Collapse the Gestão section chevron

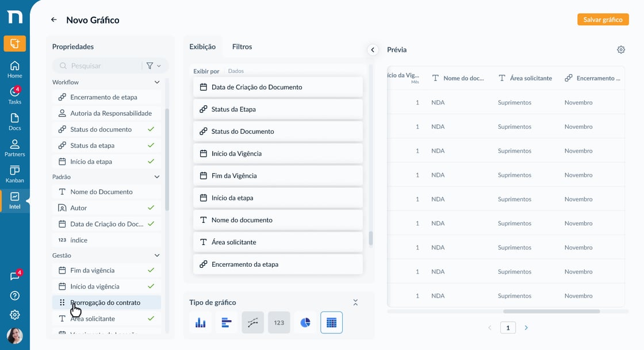157,255
